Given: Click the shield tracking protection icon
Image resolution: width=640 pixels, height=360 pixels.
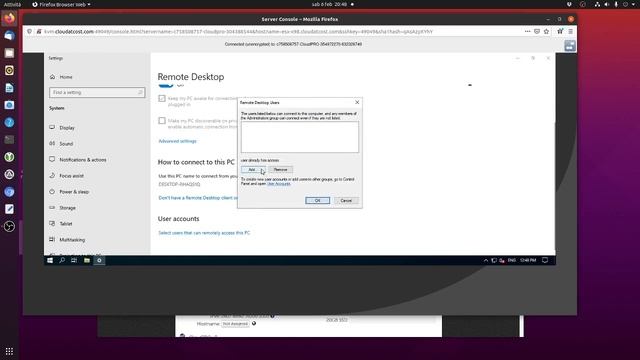Looking at the screenshot, I should (29, 31).
